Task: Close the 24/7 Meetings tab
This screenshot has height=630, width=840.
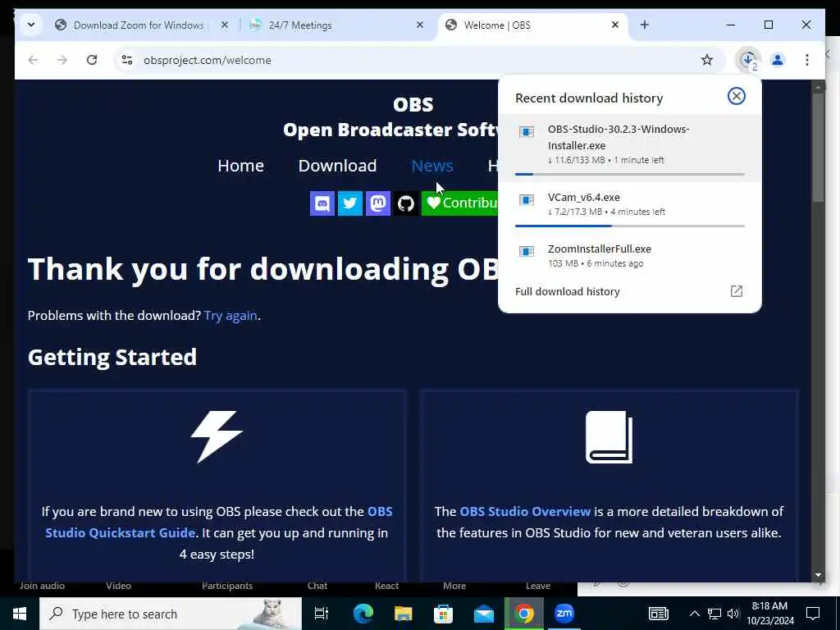Action: click(420, 25)
